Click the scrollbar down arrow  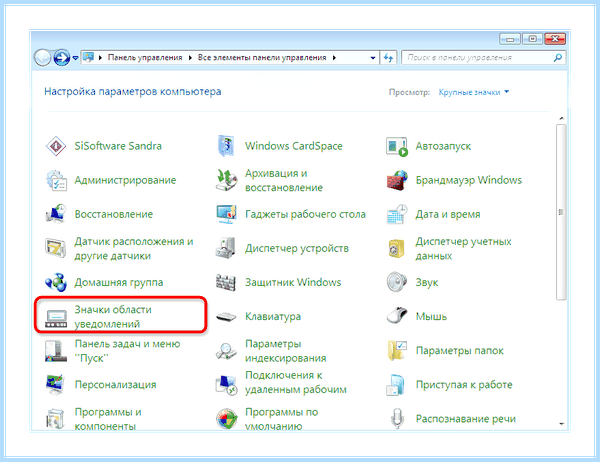point(561,424)
